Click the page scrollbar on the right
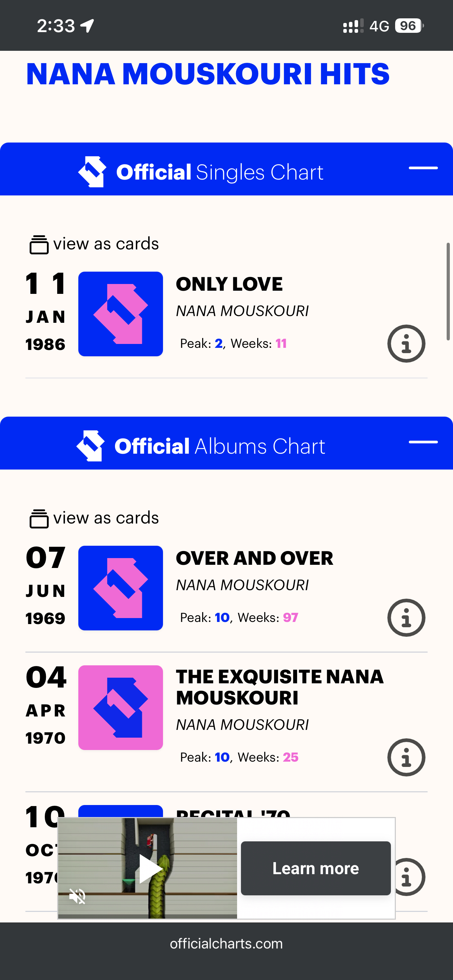 pos(448,291)
